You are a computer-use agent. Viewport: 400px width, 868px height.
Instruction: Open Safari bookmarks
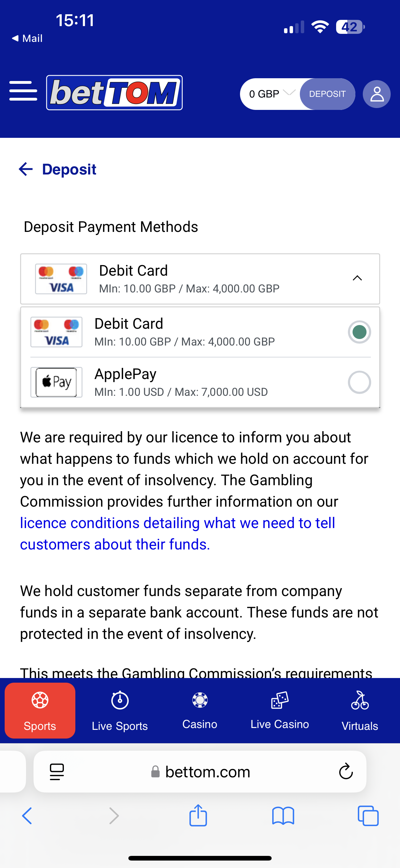coord(283,816)
